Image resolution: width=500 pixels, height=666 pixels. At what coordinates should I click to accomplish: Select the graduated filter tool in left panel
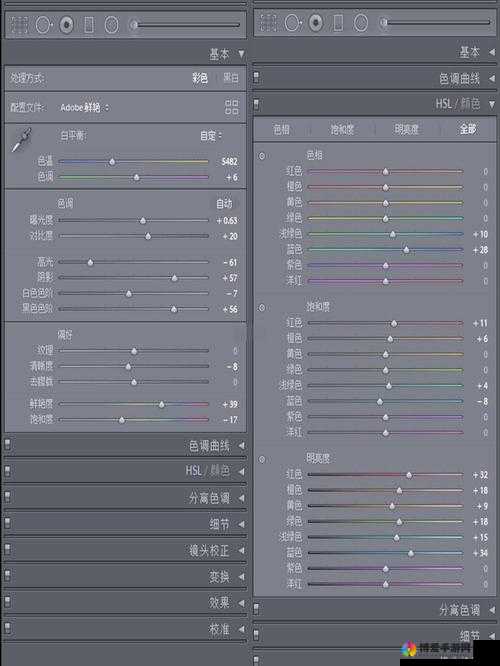point(89,25)
